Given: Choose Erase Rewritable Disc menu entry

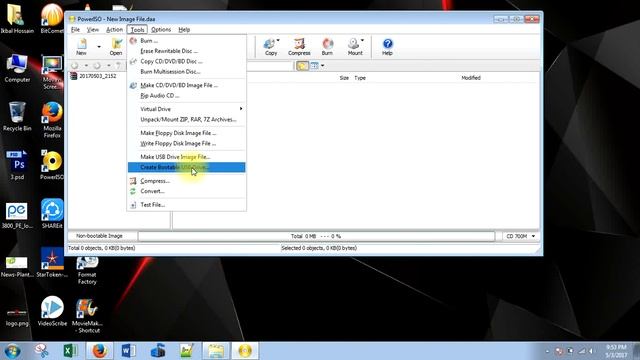Looking at the screenshot, I should point(187,51).
